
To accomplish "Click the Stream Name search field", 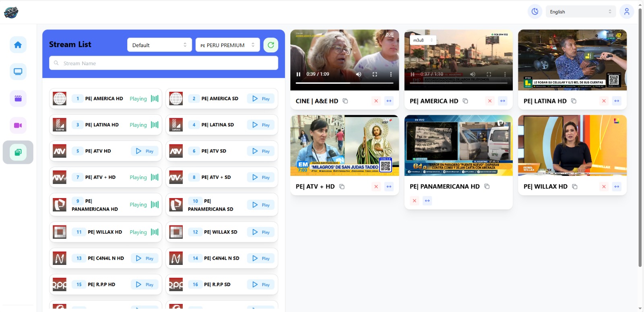I will (x=163, y=63).
